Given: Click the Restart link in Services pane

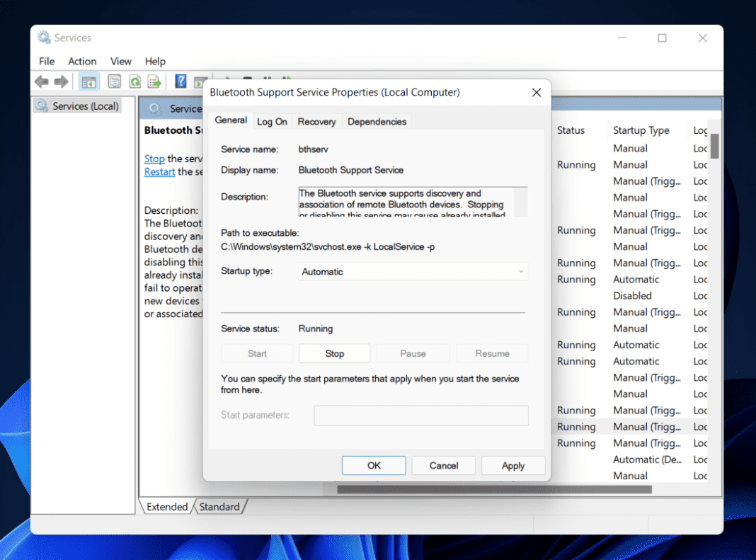Looking at the screenshot, I should 159,172.
